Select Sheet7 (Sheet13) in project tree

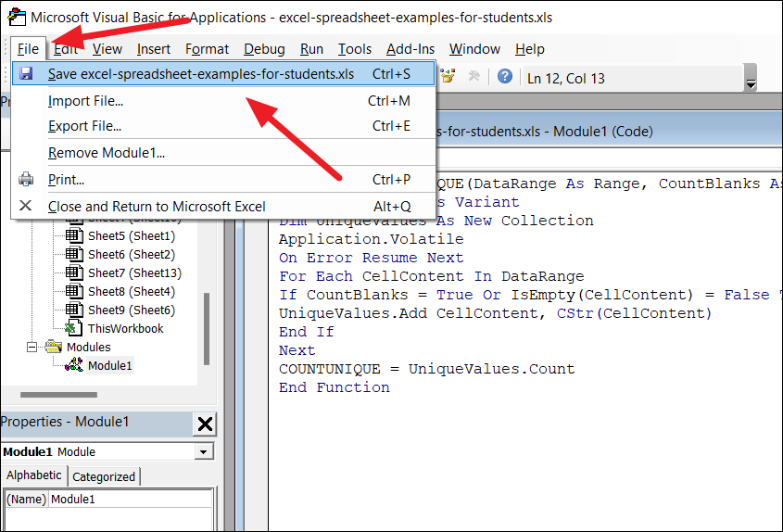tap(135, 272)
